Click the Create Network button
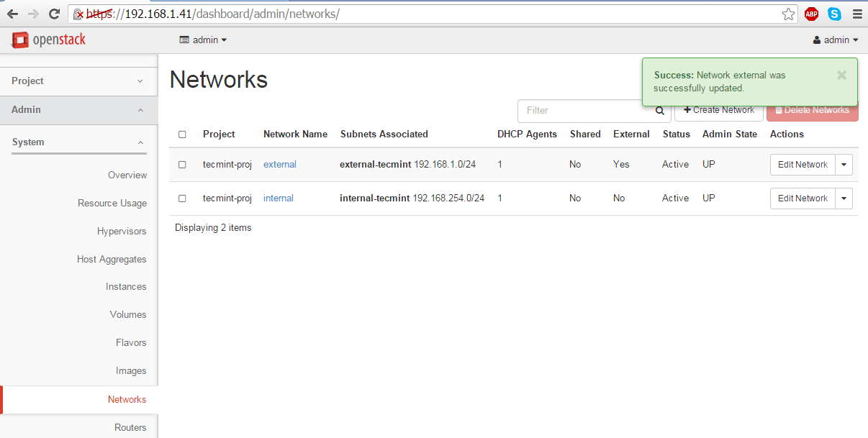868x438 pixels. (718, 110)
